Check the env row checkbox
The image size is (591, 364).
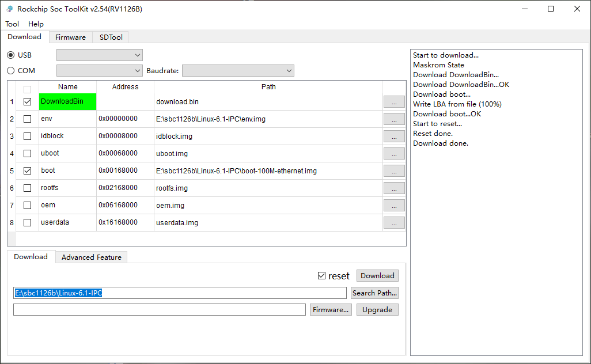(x=27, y=119)
